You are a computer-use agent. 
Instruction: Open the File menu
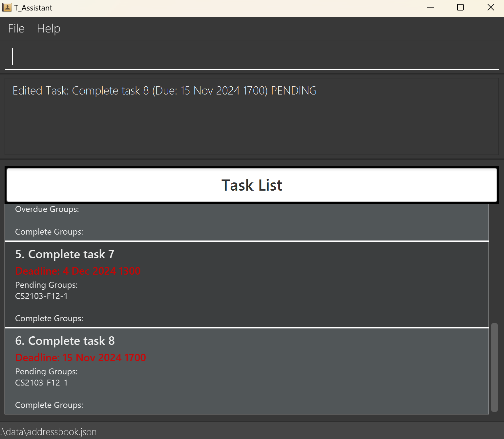(16, 29)
